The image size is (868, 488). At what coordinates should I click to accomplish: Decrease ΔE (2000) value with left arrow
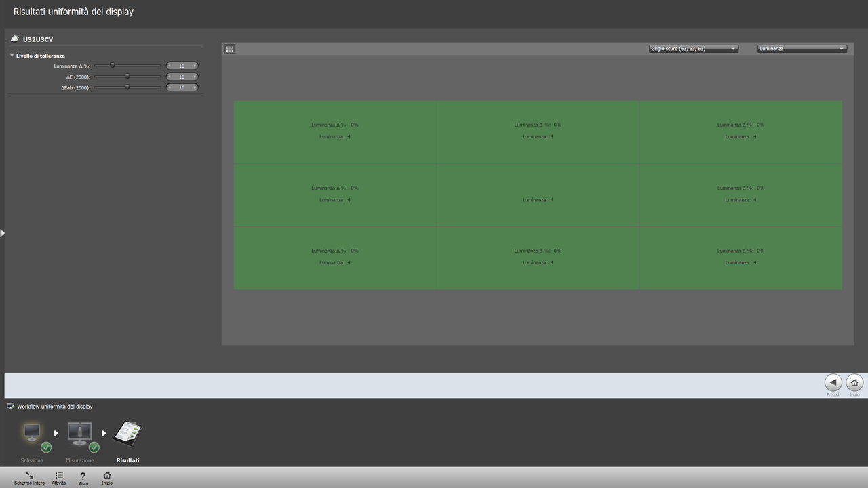click(x=170, y=77)
